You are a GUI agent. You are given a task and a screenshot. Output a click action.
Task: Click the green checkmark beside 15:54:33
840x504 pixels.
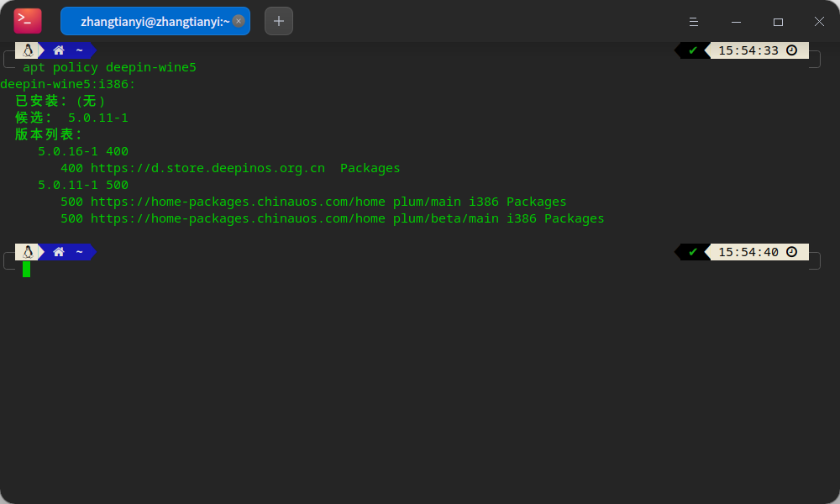pos(693,50)
